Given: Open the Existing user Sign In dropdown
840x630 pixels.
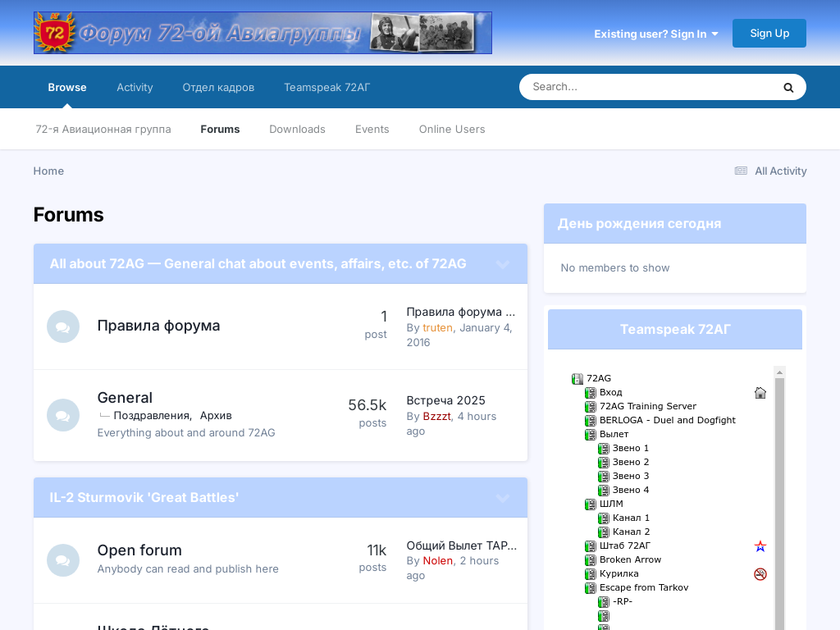Looking at the screenshot, I should point(655,34).
